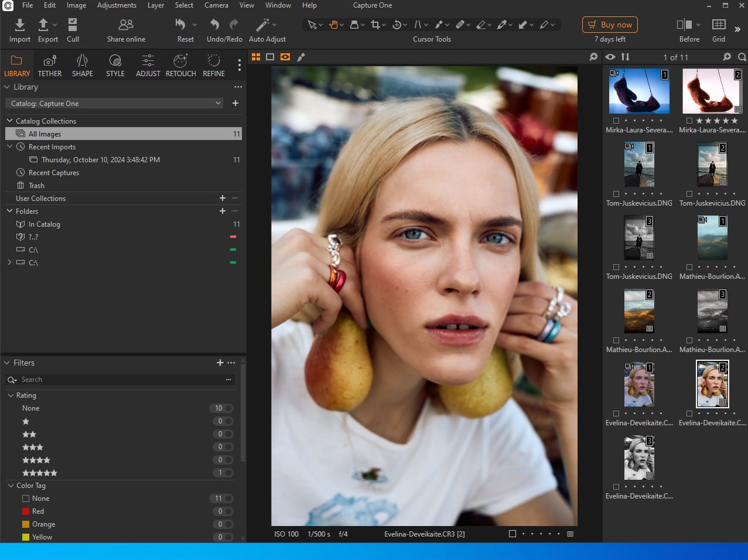Collapse the Rating filter group
This screenshot has height=560, width=748.
pyautogui.click(x=11, y=395)
